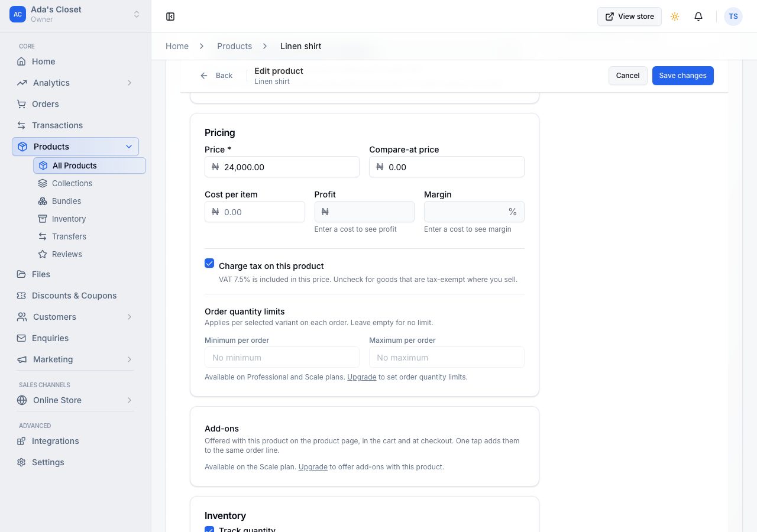Click the Transactions arrows icon

coord(21,125)
